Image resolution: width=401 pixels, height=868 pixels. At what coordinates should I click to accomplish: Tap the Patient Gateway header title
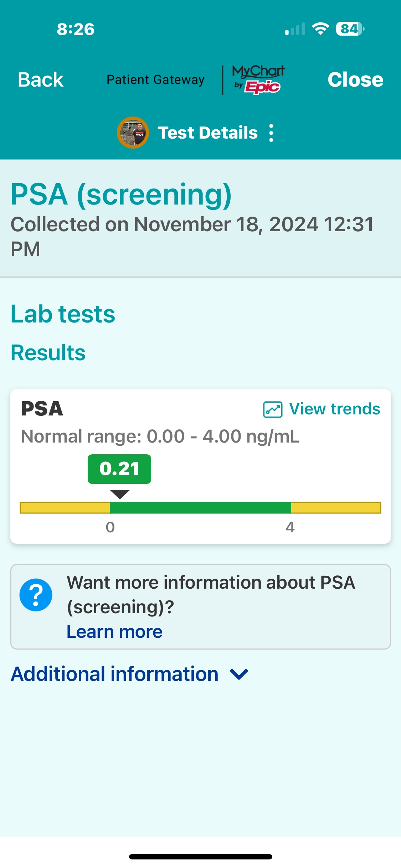(x=156, y=79)
